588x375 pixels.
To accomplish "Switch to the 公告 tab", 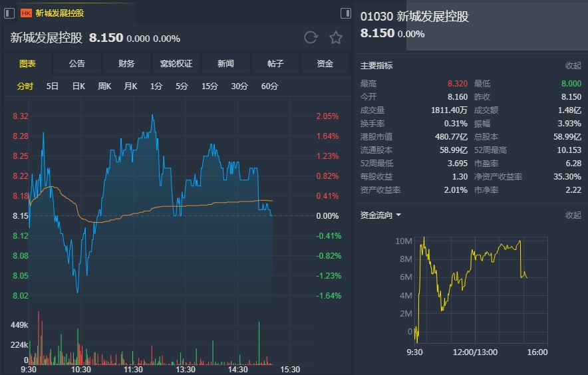I will point(76,64).
